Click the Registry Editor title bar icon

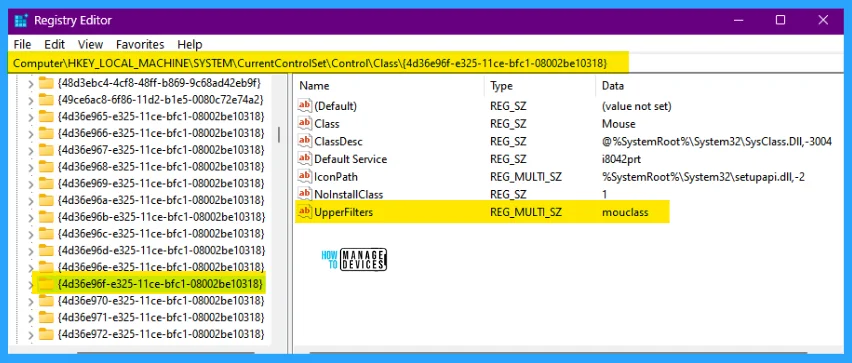(x=21, y=21)
